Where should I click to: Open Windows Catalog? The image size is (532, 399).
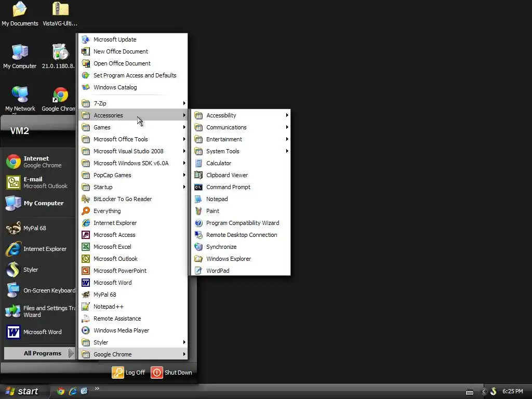coord(133,87)
